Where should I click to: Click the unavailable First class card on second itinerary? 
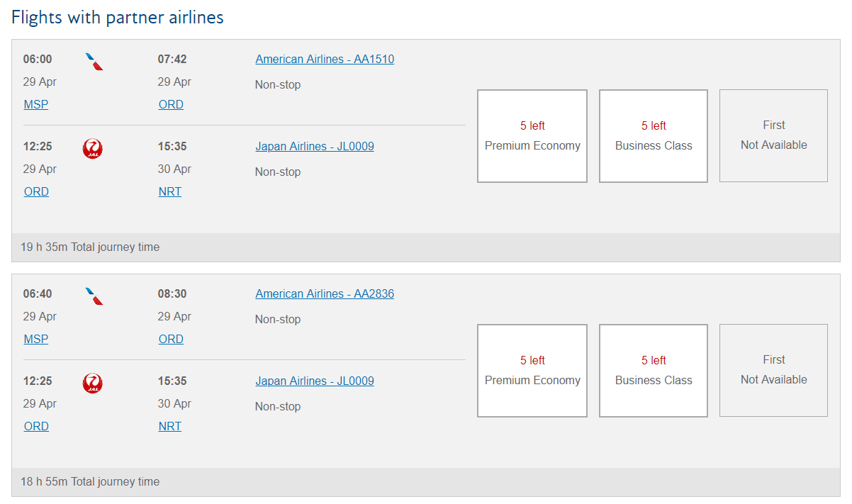773,371
